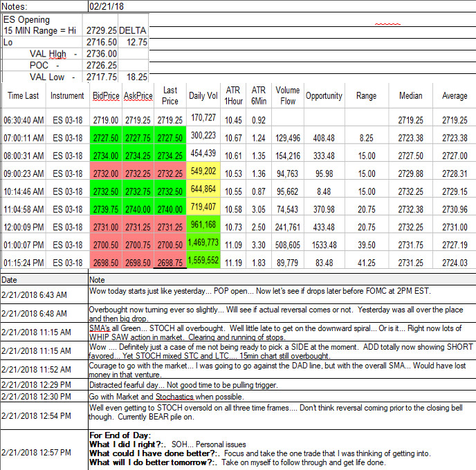Click the Opportunity column header

324,95
